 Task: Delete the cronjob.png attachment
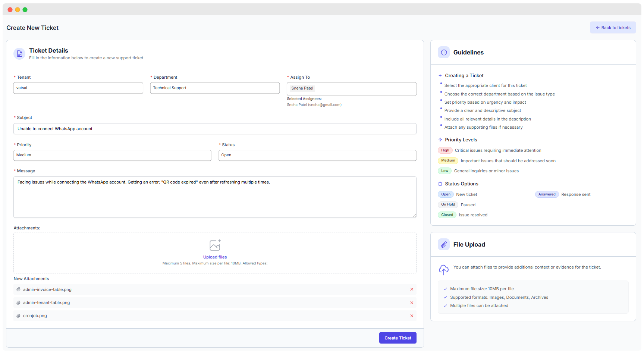tap(412, 316)
